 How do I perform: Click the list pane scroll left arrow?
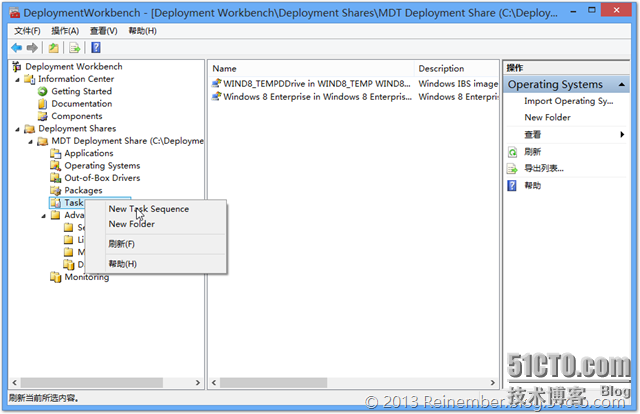[x=214, y=383]
